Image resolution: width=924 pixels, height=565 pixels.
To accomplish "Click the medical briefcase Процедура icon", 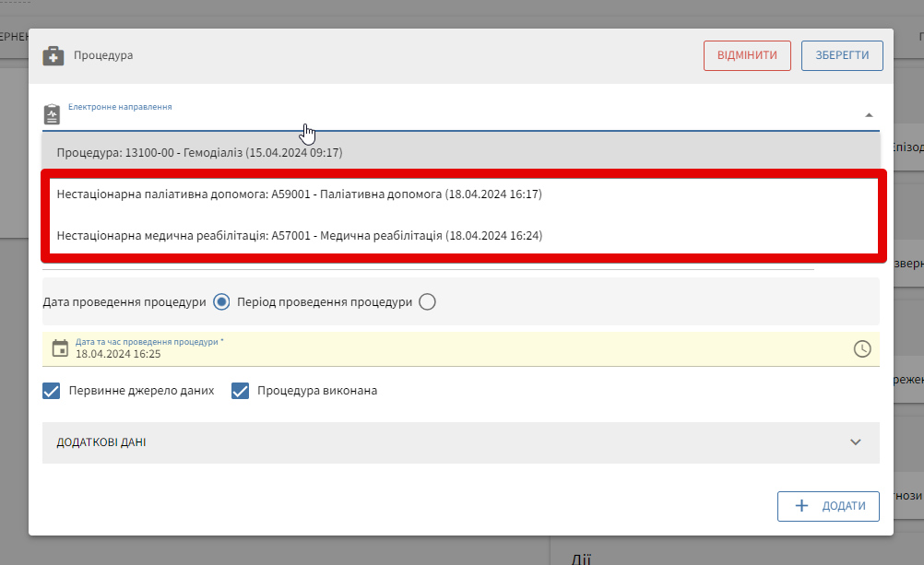I will click(53, 56).
